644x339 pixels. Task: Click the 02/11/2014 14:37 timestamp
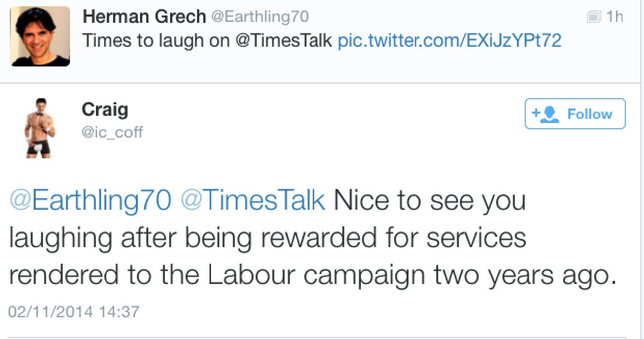(x=74, y=311)
